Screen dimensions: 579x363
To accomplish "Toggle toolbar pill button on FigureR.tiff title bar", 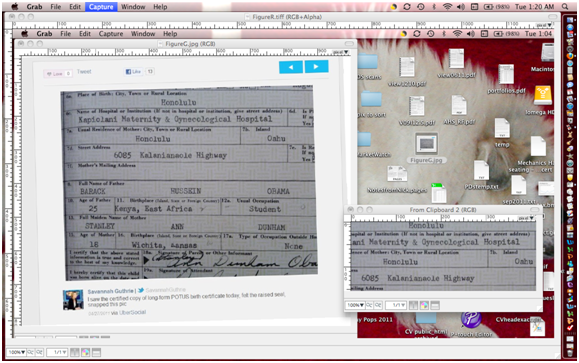I will tap(553, 17).
